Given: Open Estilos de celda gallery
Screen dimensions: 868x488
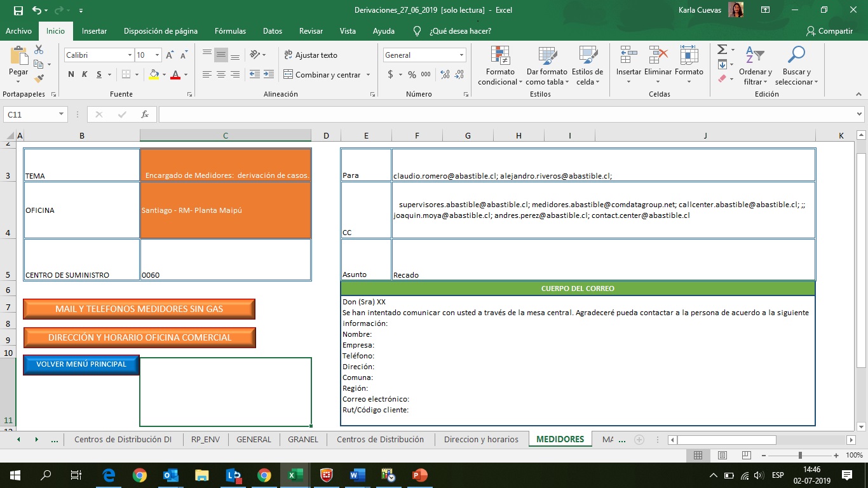Looking at the screenshot, I should [587, 65].
